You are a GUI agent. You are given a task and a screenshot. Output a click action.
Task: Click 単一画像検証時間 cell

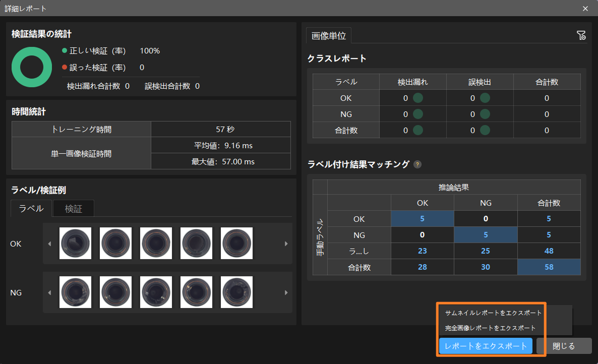(81, 154)
